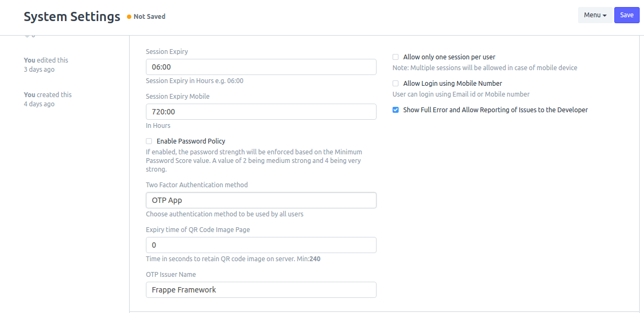Viewport: 644px width, 313px height.
Task: Enable the Password Policy checkbox
Action: pyautogui.click(x=149, y=141)
